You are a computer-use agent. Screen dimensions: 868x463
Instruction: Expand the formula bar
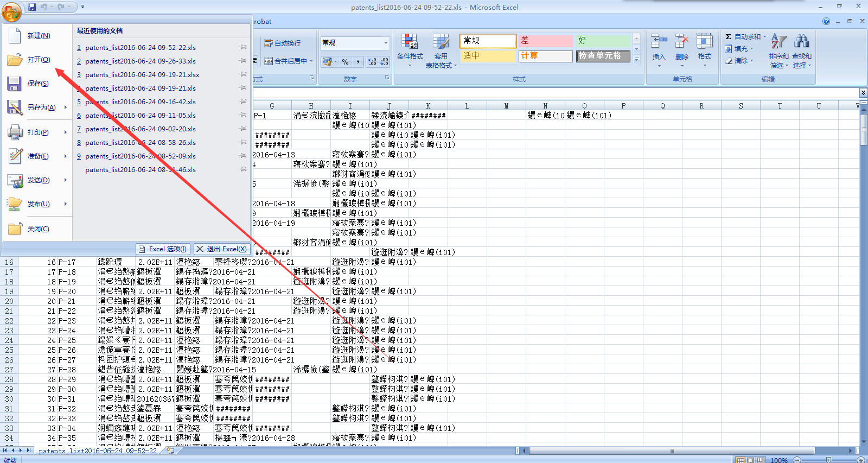(x=863, y=93)
